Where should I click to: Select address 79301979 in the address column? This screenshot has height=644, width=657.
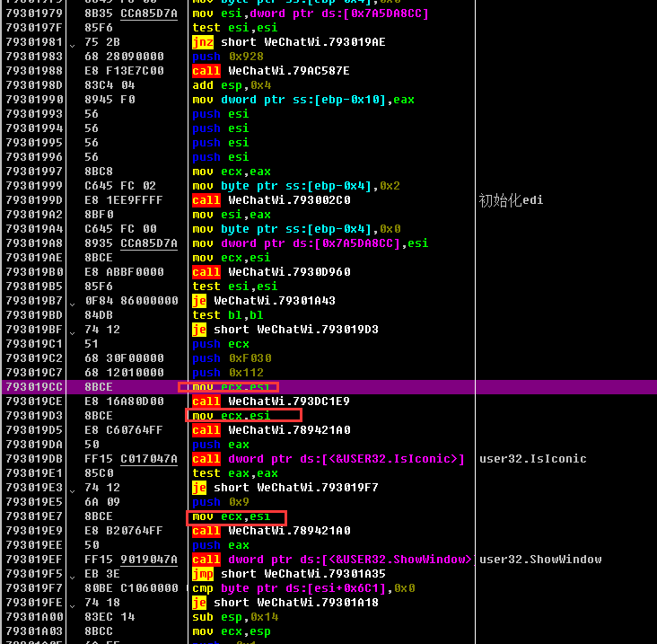[x=34, y=13]
